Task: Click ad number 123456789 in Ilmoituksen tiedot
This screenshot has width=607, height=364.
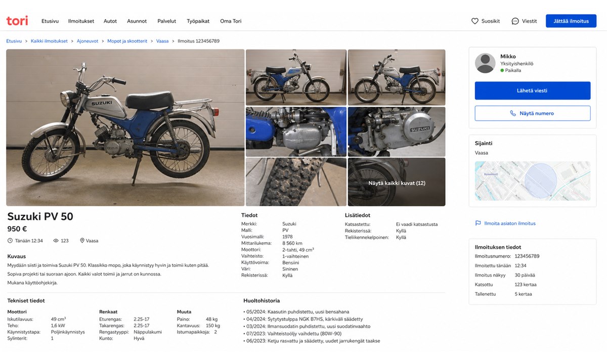Action: pyautogui.click(x=527, y=256)
